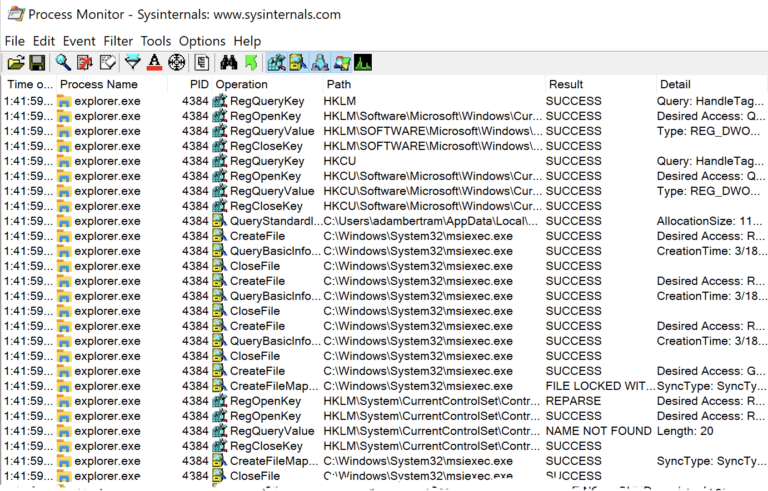Toggle Show Network Activity toolbar button
Viewport: 768px width, 491px height.
(x=320, y=63)
